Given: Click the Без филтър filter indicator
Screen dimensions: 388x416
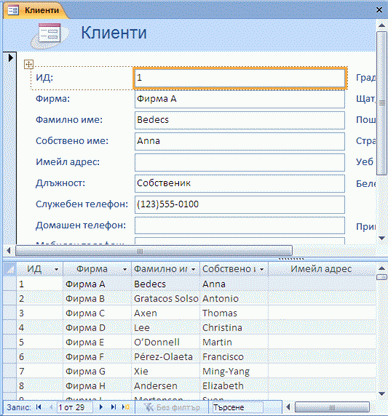Looking at the screenshot, I should click(x=171, y=407).
